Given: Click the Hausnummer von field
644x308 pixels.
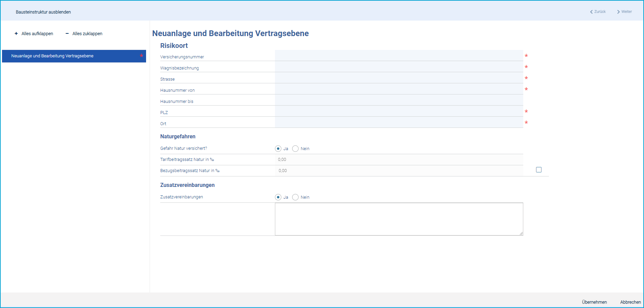Looking at the screenshot, I should tap(399, 89).
